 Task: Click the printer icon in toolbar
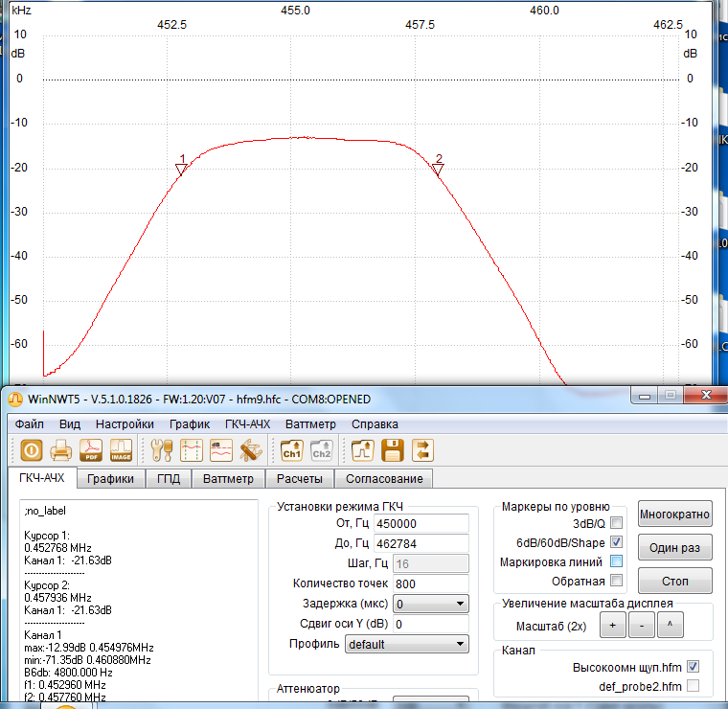60,449
